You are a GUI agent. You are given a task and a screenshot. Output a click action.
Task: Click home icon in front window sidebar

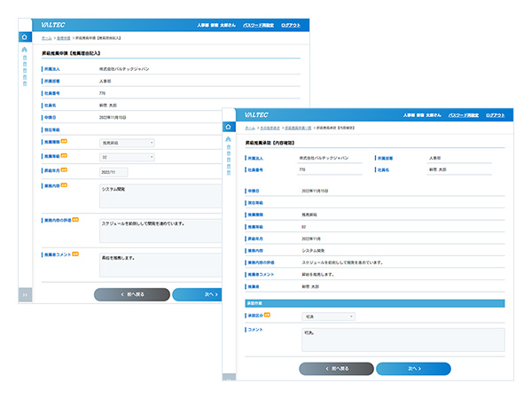(228, 128)
